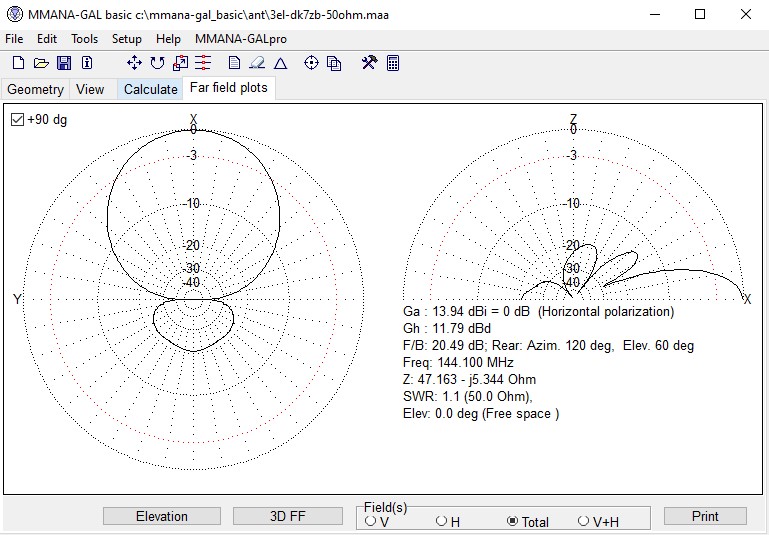Click the triangle toolbar icon
The height and width of the screenshot is (535, 769).
pyautogui.click(x=281, y=63)
